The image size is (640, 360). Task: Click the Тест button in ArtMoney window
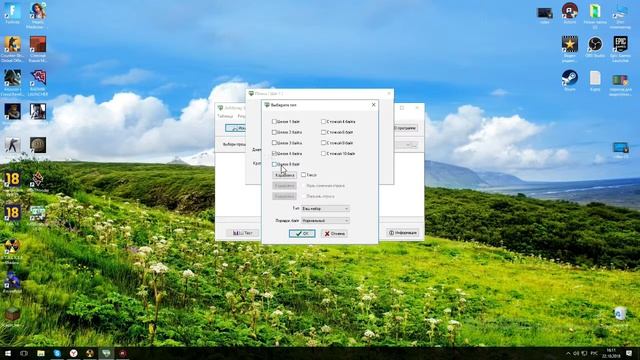242,233
